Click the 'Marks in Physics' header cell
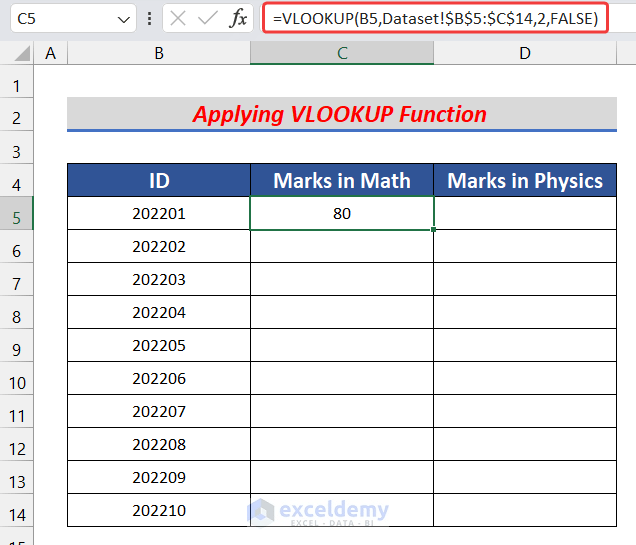The height and width of the screenshot is (545, 636). pyautogui.click(x=525, y=180)
